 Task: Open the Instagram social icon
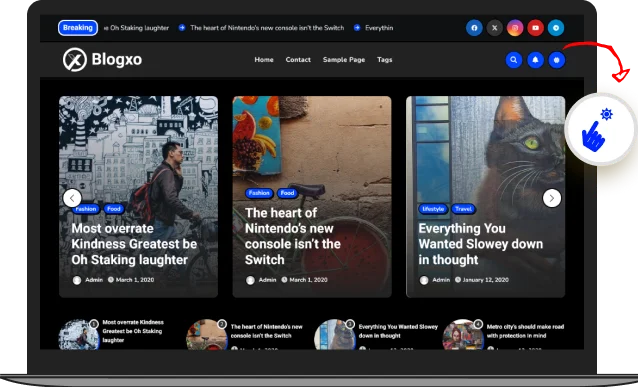click(x=515, y=28)
